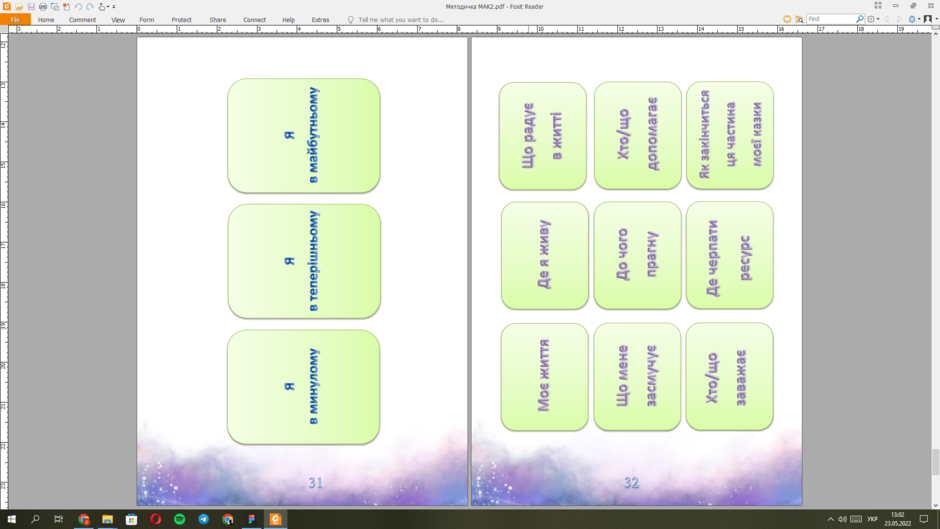940x529 pixels.
Task: Click the user account avatar icon
Action: click(x=928, y=19)
